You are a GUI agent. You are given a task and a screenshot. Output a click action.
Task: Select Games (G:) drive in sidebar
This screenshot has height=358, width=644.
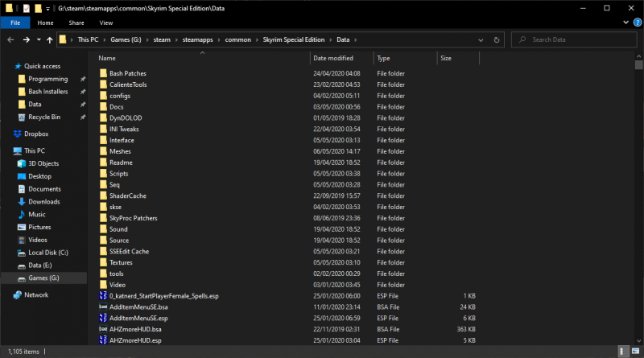pos(43,278)
